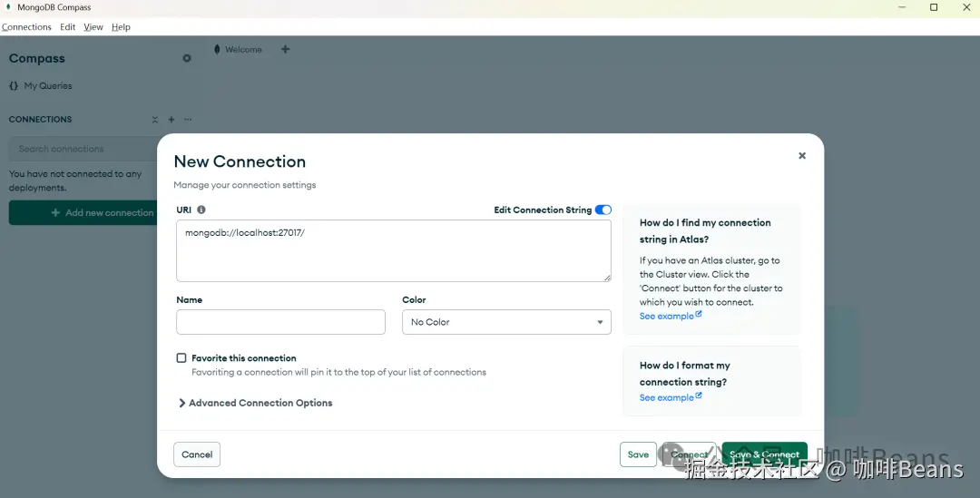Click the Search connections field
Viewport: 980px width, 498px height.
click(85, 149)
